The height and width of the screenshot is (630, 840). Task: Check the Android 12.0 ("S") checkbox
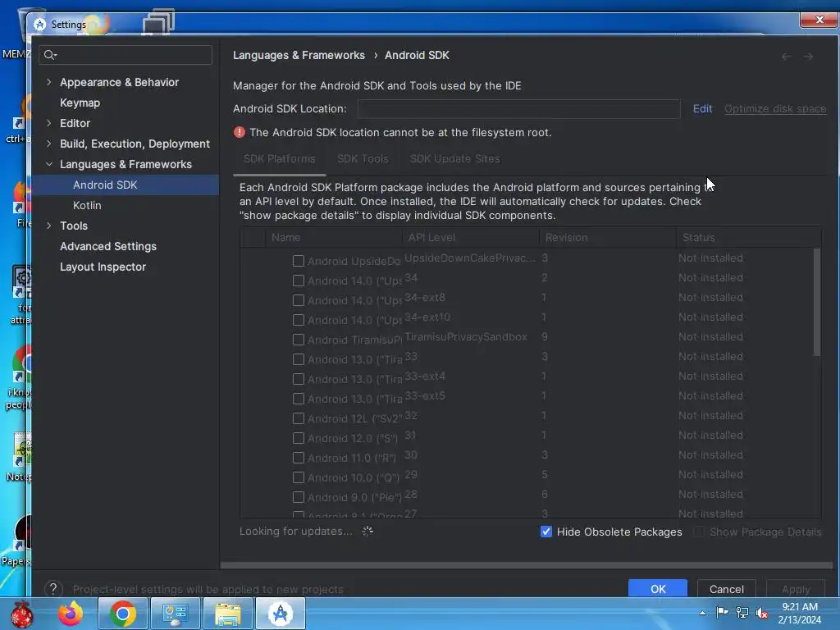point(299,438)
